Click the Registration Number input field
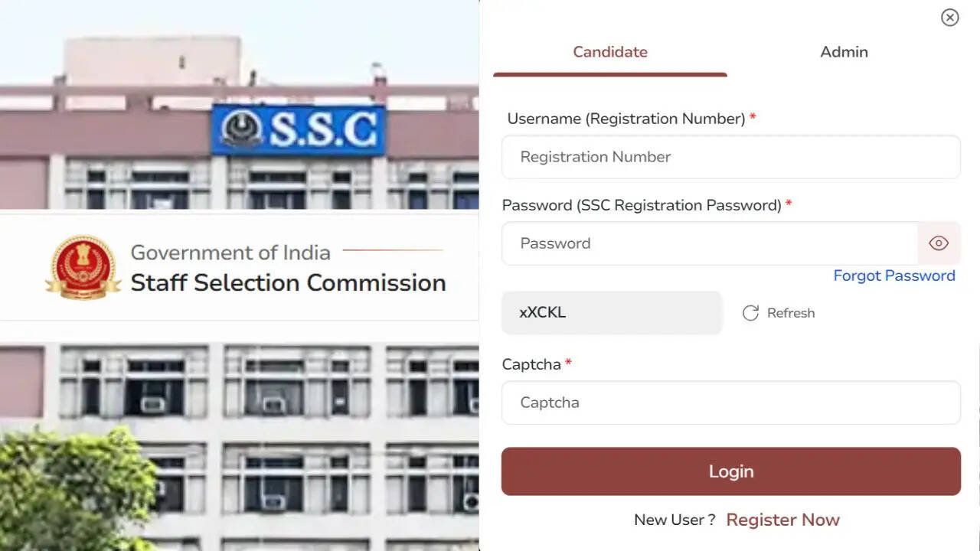Viewport: 980px width, 551px height. [730, 157]
